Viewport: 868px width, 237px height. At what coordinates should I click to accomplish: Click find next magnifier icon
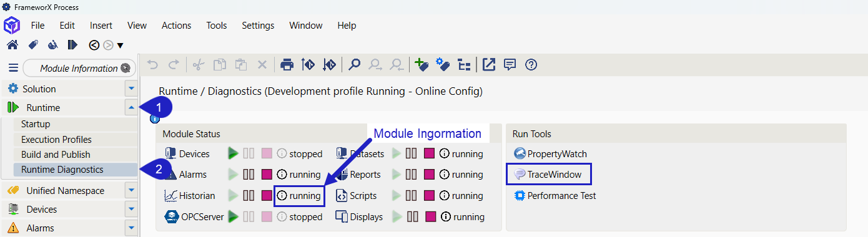[375, 64]
